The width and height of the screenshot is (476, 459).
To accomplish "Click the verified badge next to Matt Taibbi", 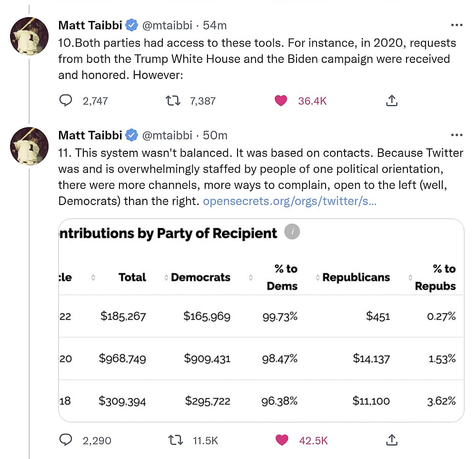I will click(x=131, y=25).
